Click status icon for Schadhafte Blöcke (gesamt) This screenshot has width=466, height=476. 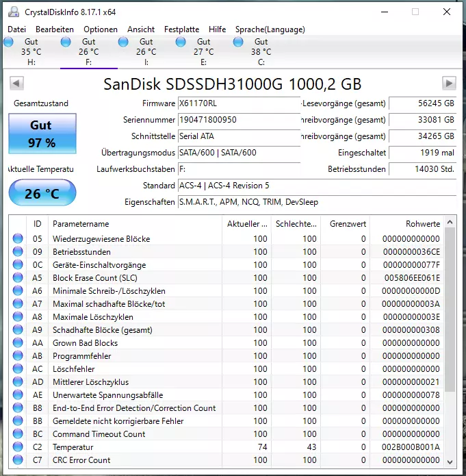pyautogui.click(x=18, y=329)
